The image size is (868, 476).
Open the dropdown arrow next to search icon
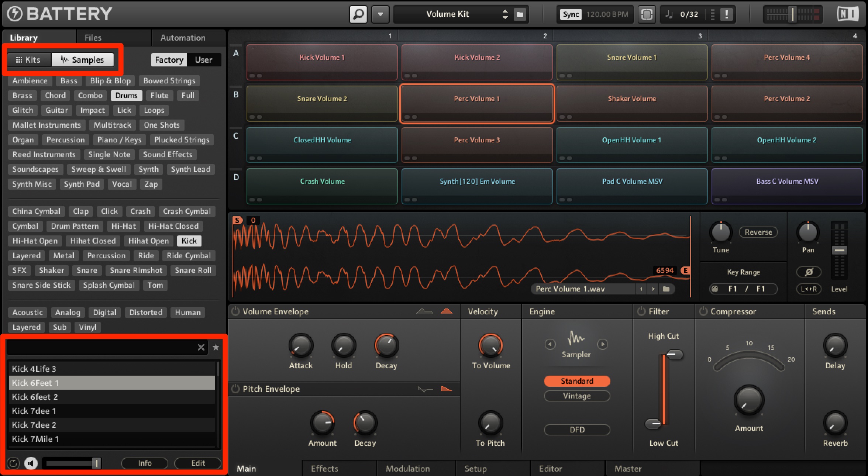coord(380,14)
